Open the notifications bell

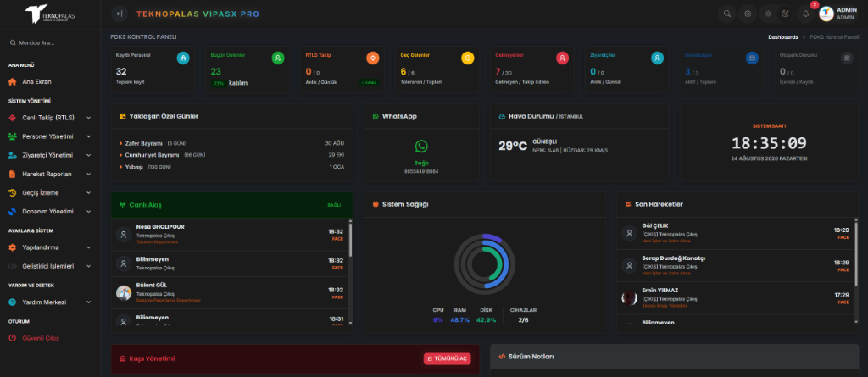[805, 14]
